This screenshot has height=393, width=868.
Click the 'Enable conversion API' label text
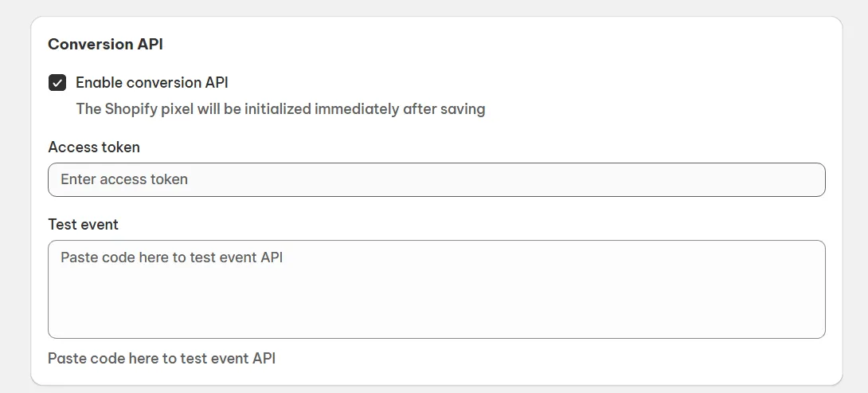[152, 82]
